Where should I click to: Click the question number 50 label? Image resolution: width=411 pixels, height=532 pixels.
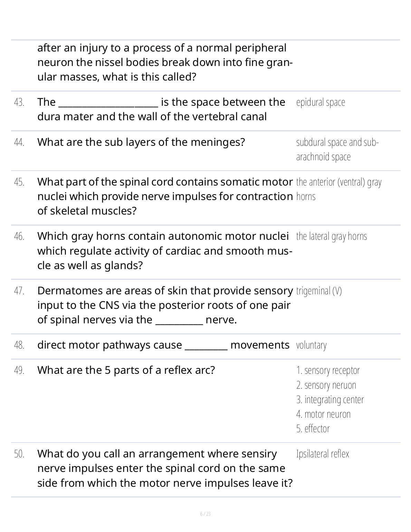pyautogui.click(x=19, y=454)
